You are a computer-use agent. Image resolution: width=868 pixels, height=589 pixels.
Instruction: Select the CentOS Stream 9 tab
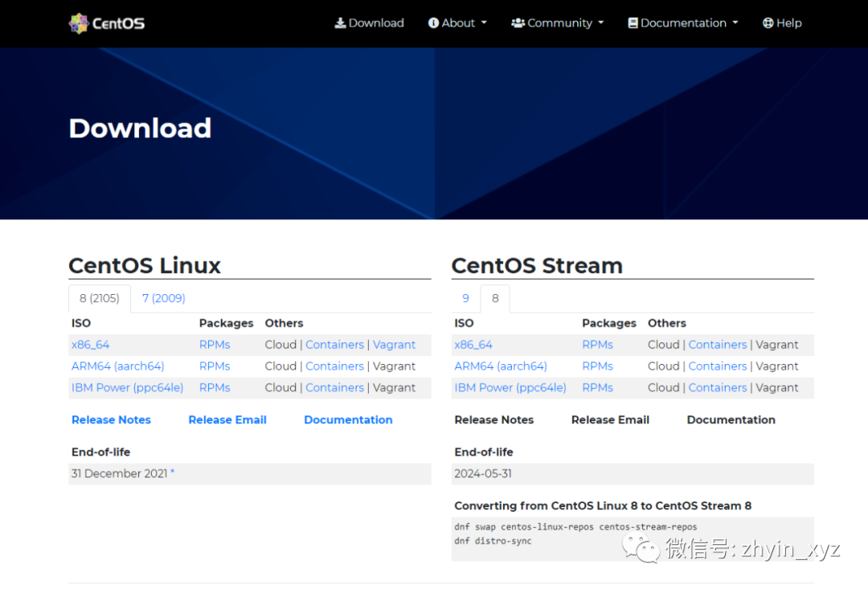pos(465,298)
